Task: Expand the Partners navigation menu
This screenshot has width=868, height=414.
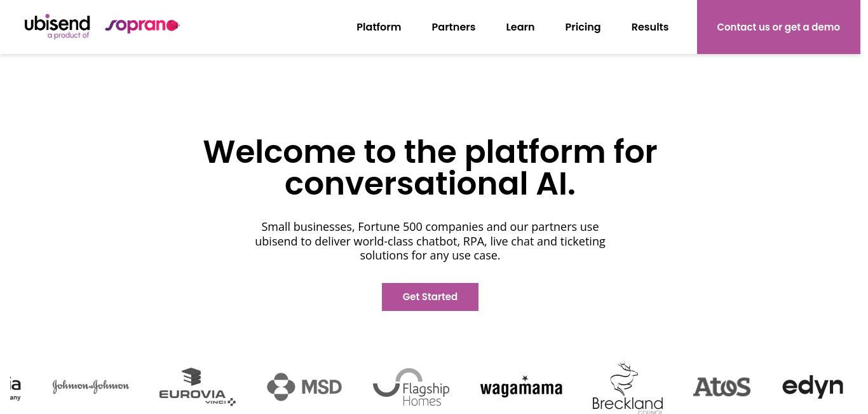Action: click(x=454, y=27)
